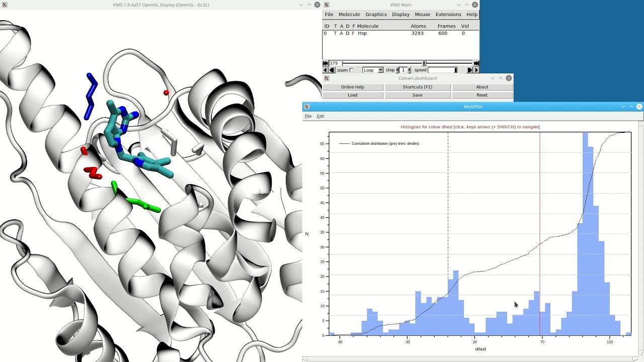644x362 pixels.
Task: Toggle the Active (A) flag for Hsp
Action: point(341,33)
